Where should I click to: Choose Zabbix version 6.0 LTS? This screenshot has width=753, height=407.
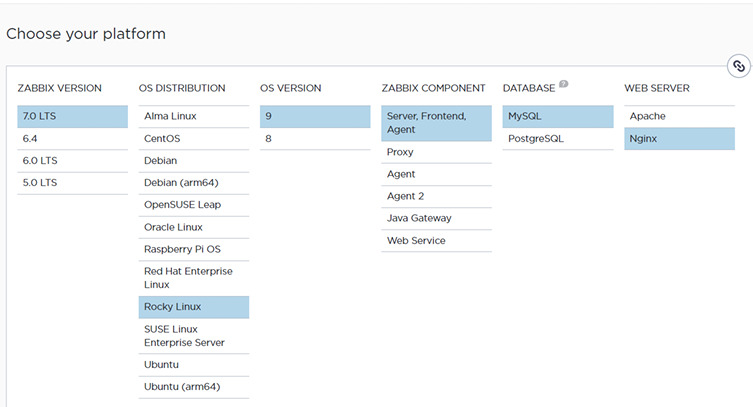[73, 161]
